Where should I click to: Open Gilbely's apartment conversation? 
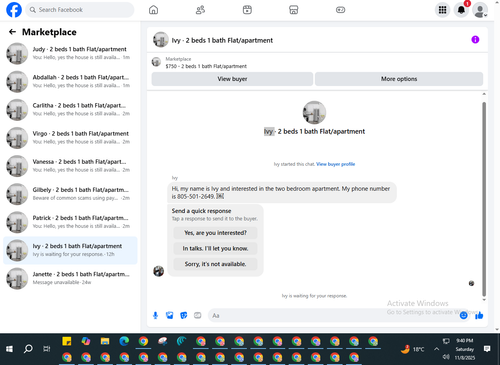[x=70, y=194]
